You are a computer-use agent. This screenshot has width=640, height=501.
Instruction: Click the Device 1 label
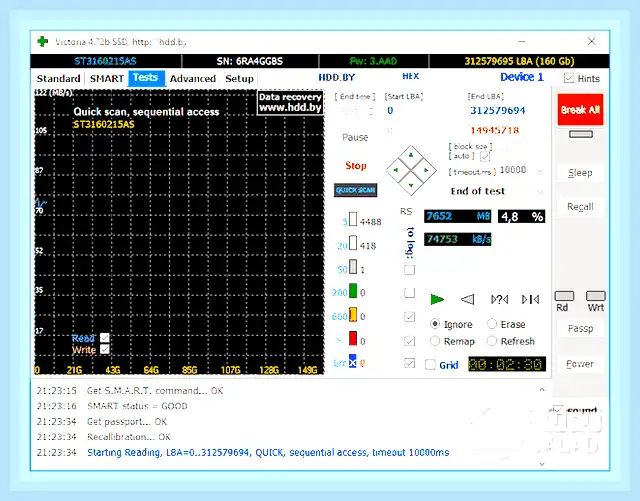pyautogui.click(x=522, y=77)
